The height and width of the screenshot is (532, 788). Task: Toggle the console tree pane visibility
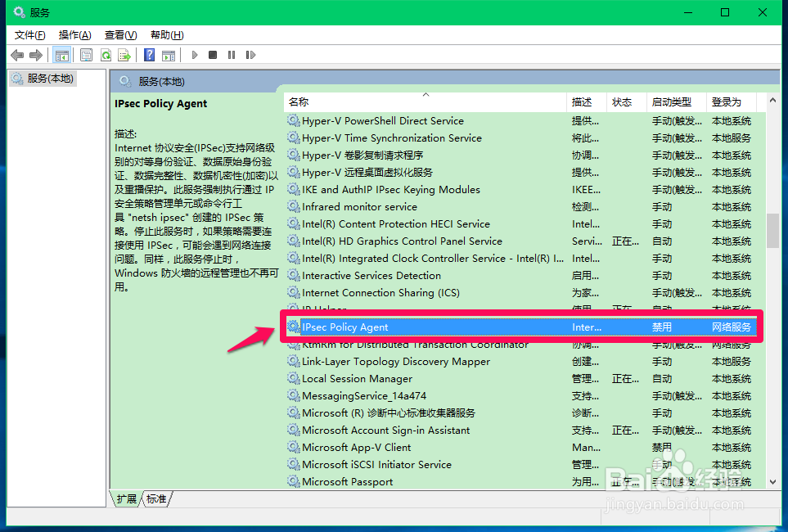[62, 54]
